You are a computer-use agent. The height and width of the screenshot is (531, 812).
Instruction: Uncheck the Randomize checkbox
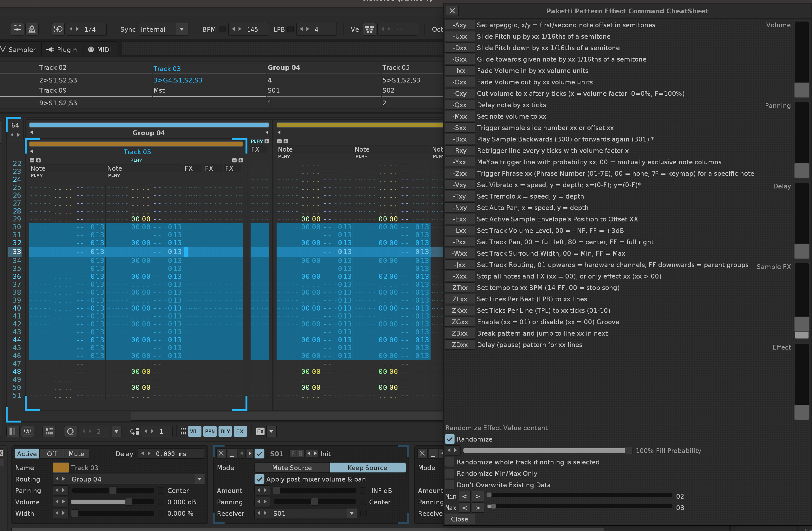click(x=450, y=439)
